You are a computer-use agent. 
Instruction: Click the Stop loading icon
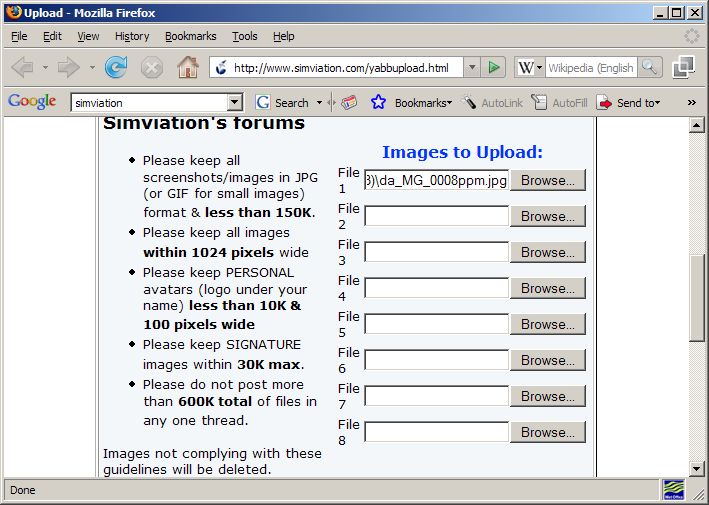tap(152, 67)
